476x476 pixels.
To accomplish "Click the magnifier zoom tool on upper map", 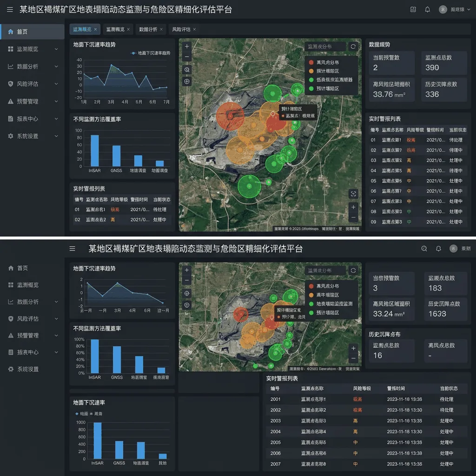I will click(187, 70).
